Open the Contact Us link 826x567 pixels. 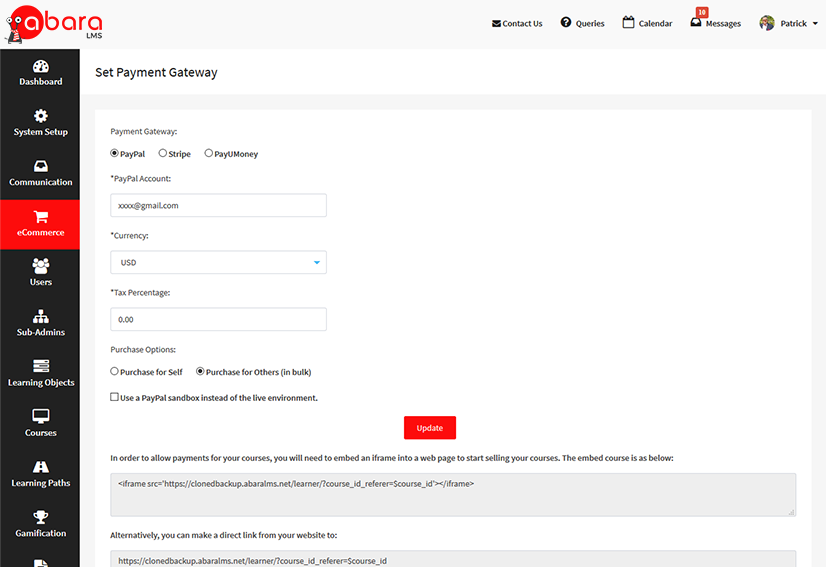522,24
